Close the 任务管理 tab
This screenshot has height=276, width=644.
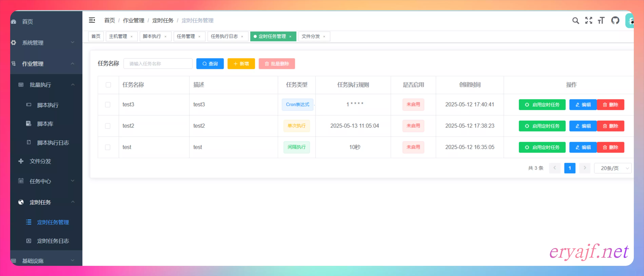tap(199, 37)
